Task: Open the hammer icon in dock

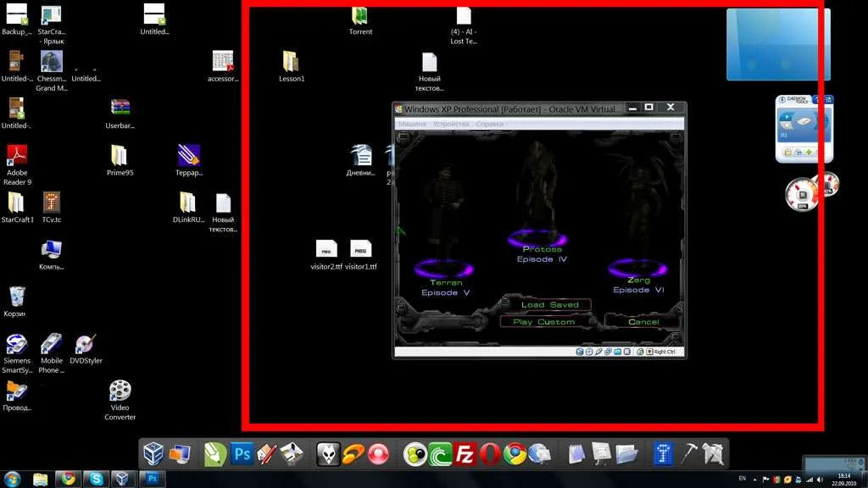Action: click(688, 454)
